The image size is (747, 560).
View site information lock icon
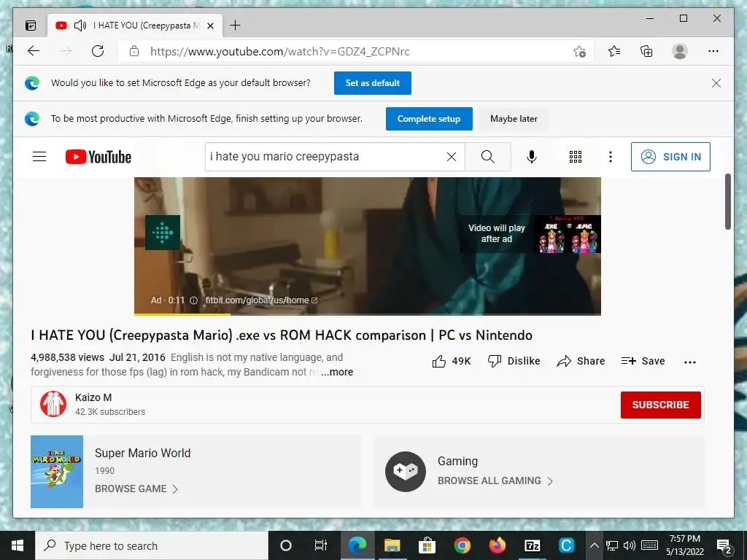click(x=134, y=51)
